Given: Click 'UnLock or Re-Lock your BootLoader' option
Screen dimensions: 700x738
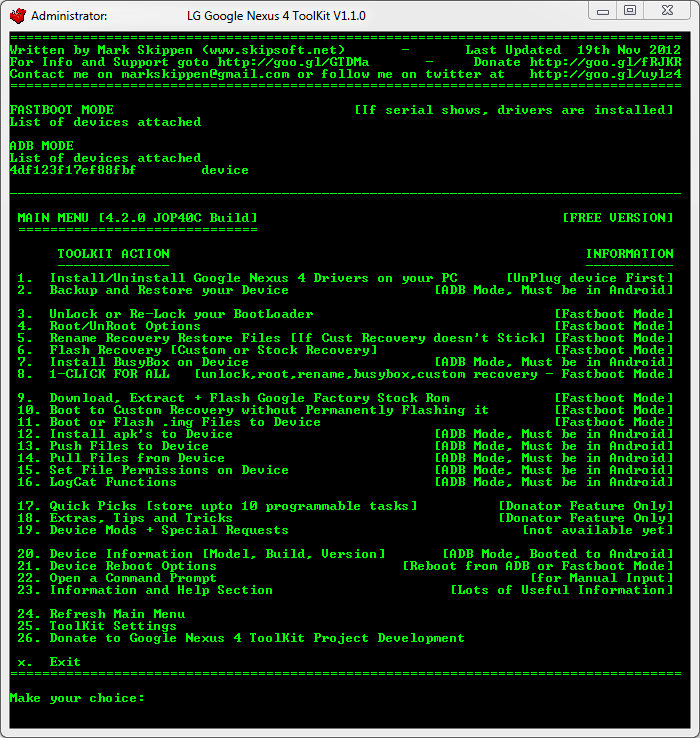Looking at the screenshot, I should click(x=181, y=314).
